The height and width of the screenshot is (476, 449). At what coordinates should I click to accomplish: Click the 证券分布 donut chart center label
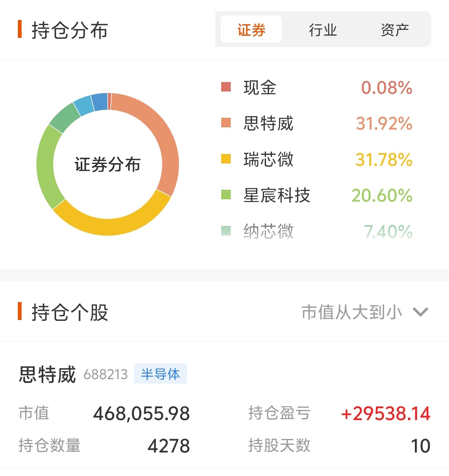click(x=108, y=164)
